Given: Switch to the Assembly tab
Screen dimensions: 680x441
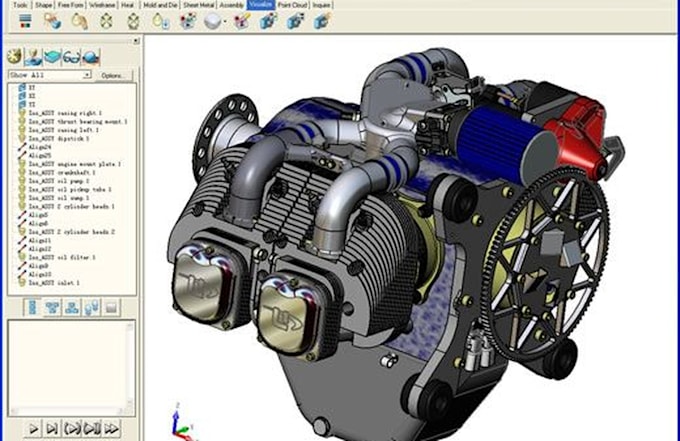Looking at the screenshot, I should [232, 5].
